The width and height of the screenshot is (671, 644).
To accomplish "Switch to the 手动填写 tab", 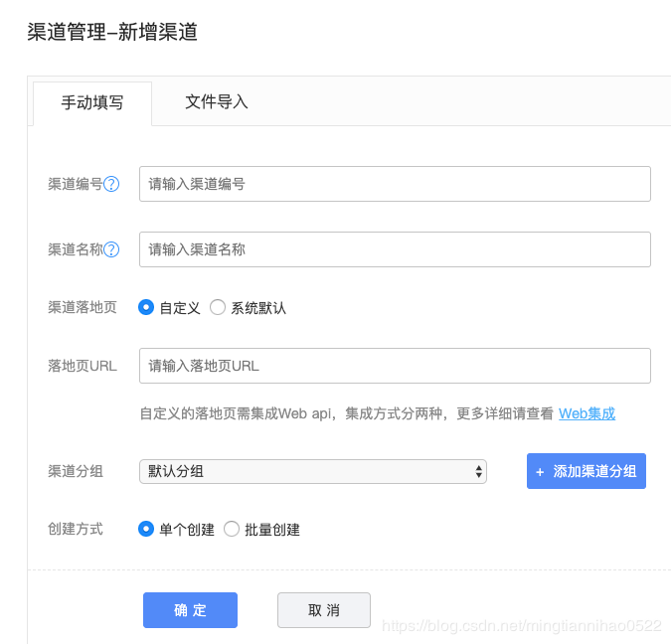I will (x=92, y=103).
